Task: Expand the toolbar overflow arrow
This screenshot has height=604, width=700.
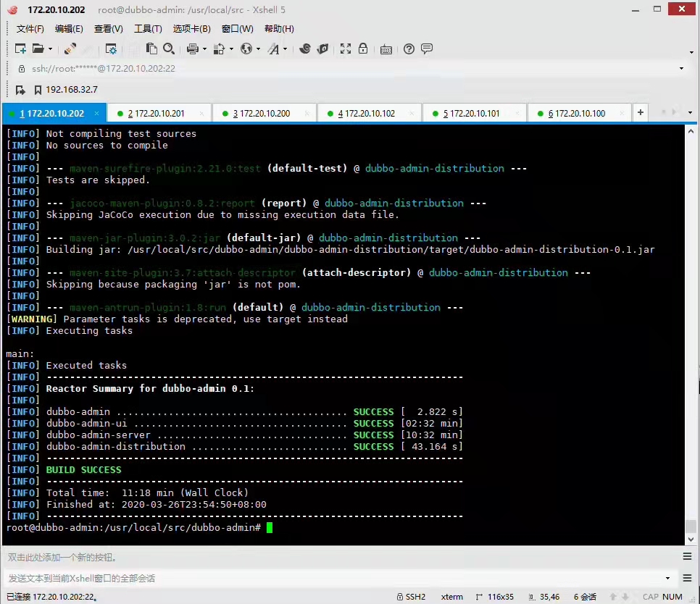Action: coord(691,53)
